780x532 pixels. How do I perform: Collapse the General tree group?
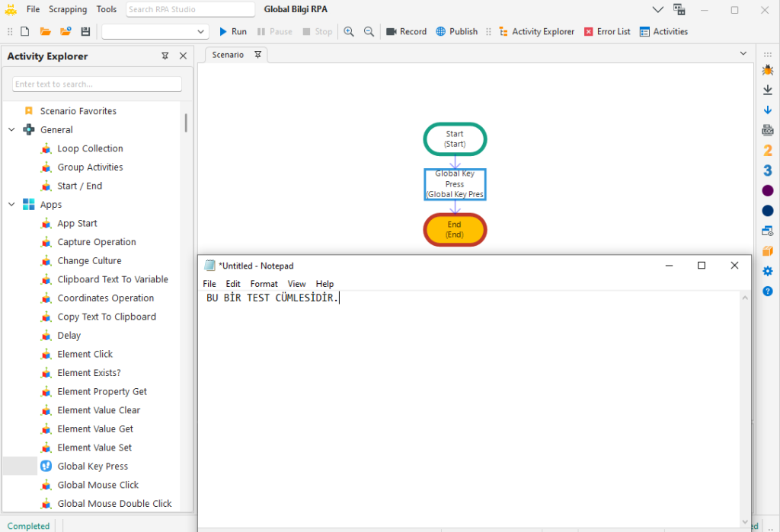pos(11,130)
